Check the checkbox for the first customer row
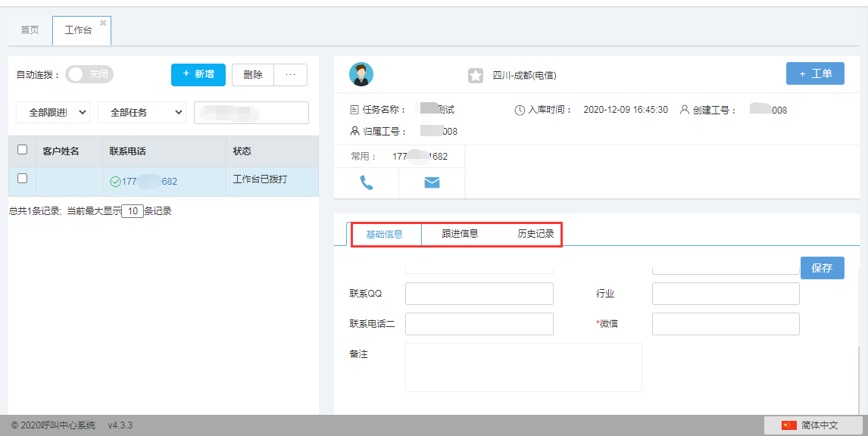This screenshot has width=868, height=436. pos(22,179)
